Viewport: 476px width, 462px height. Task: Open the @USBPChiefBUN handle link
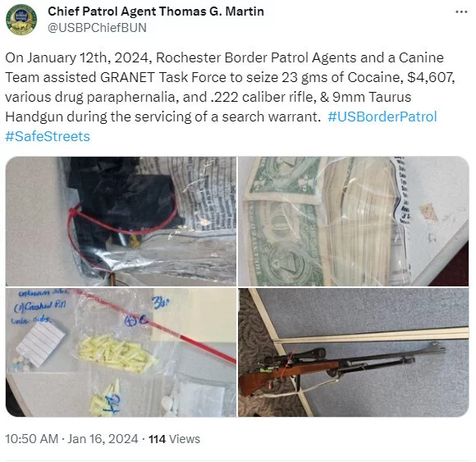tap(97, 28)
